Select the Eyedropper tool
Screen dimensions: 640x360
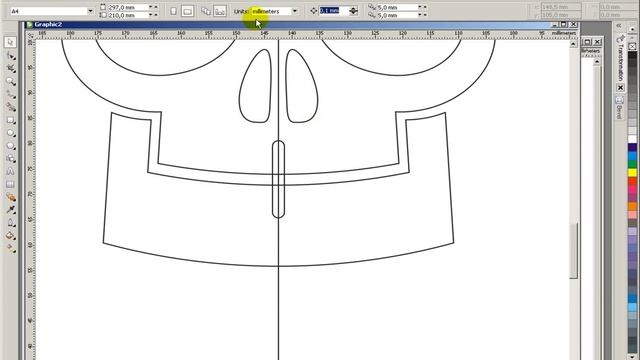coord(11,210)
